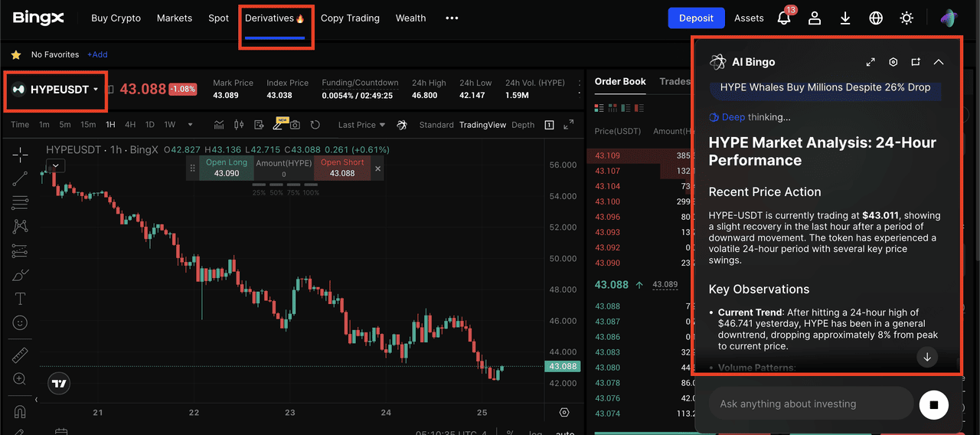980x435 pixels.
Task: Click +Add to add favorites
Action: coord(96,55)
